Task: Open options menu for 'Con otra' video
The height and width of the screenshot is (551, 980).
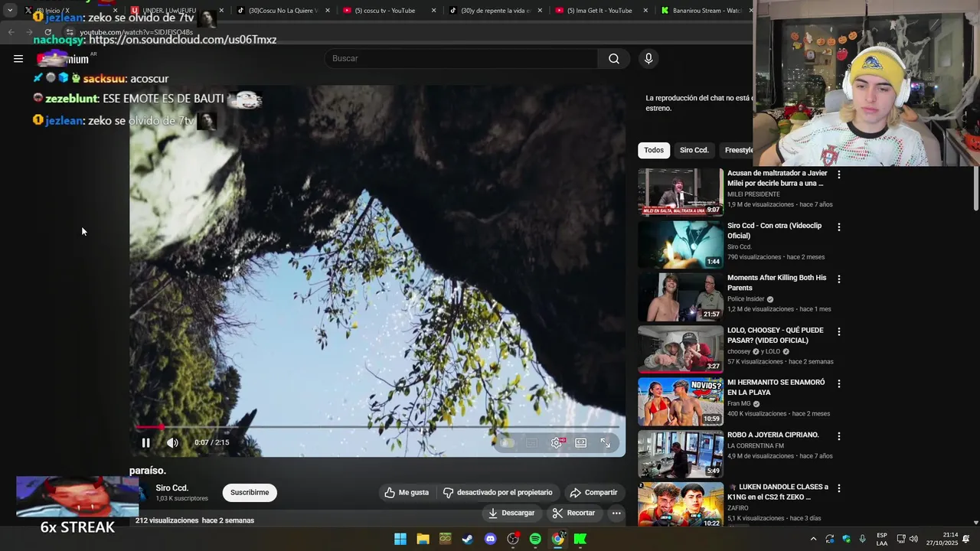Action: pyautogui.click(x=839, y=227)
